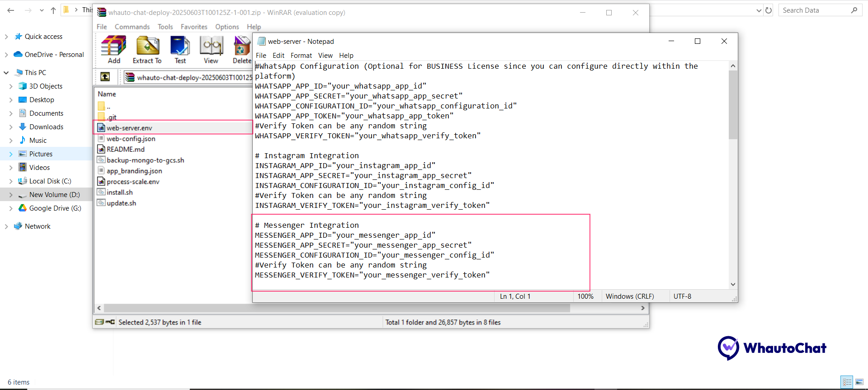Select Google Drive (G:) in navigation pane
The width and height of the screenshot is (868, 390).
[55, 208]
